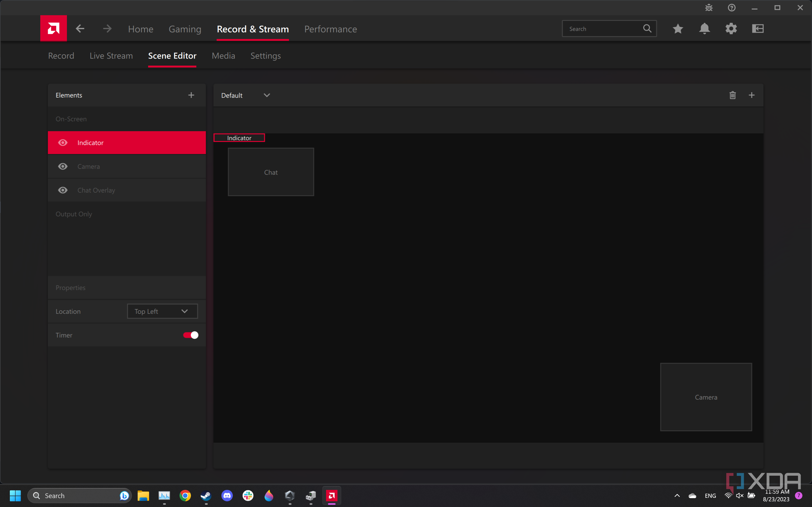Image resolution: width=812 pixels, height=507 pixels.
Task: Switch to the Live Stream tab
Action: [x=111, y=56]
